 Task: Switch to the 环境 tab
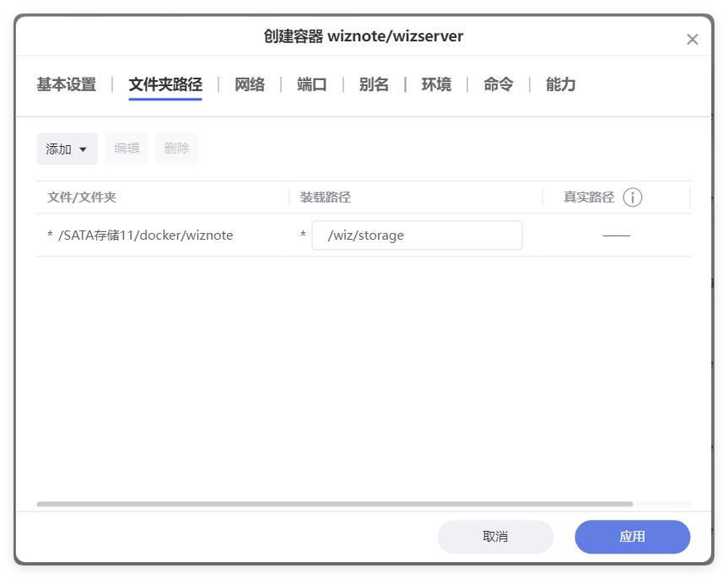click(435, 84)
